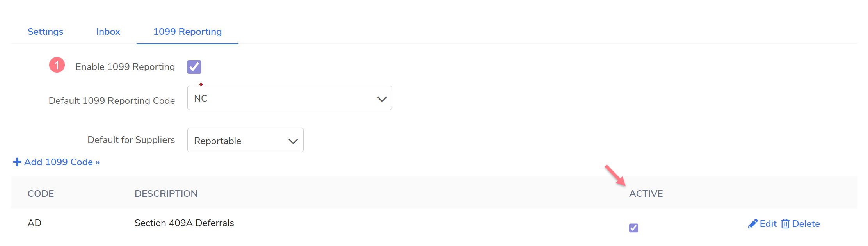This screenshot has width=868, height=246.
Task: Click the DESCRIPTION column header
Action: [x=166, y=194]
